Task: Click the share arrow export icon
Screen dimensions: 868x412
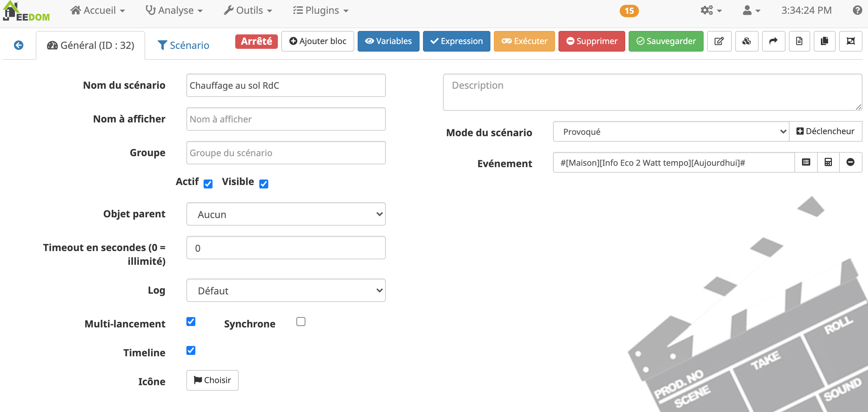Action: pos(773,41)
